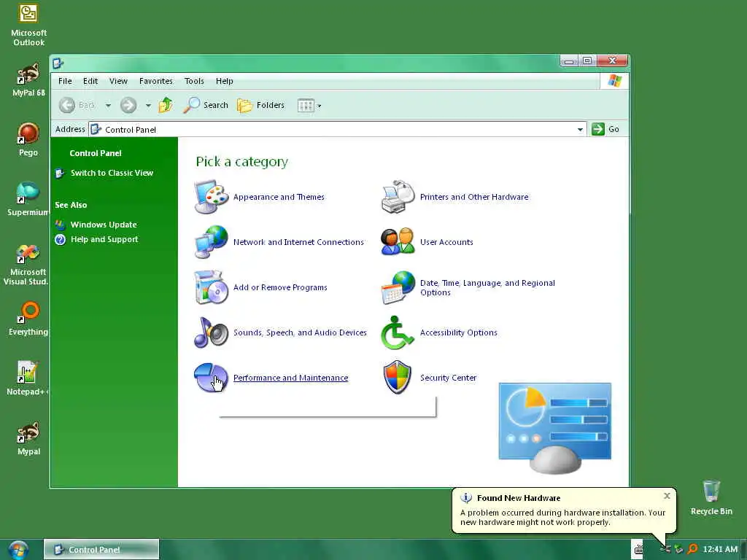747x560 pixels.
Task: Select the Pego desktop shortcut
Action: (28, 139)
